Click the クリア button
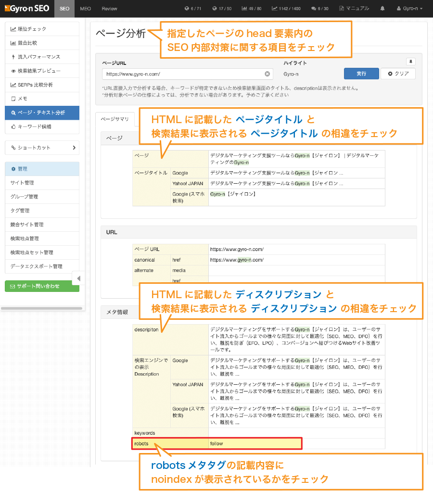 point(398,74)
